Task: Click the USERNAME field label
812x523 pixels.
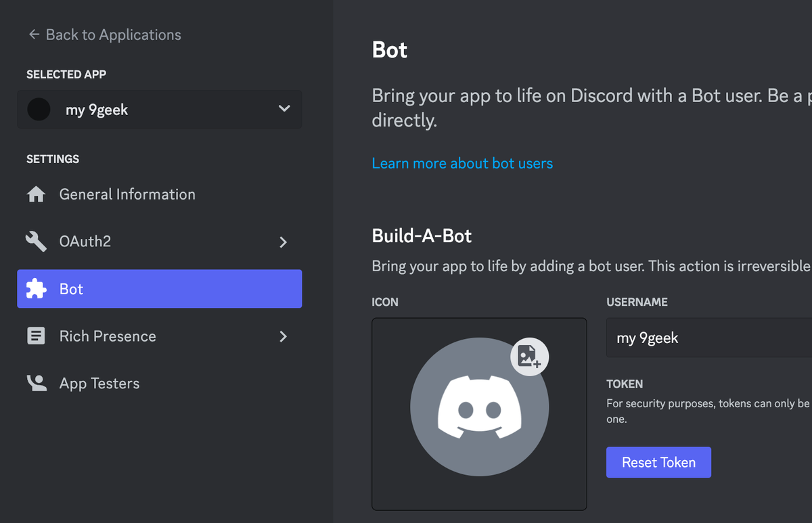Action: pos(637,302)
